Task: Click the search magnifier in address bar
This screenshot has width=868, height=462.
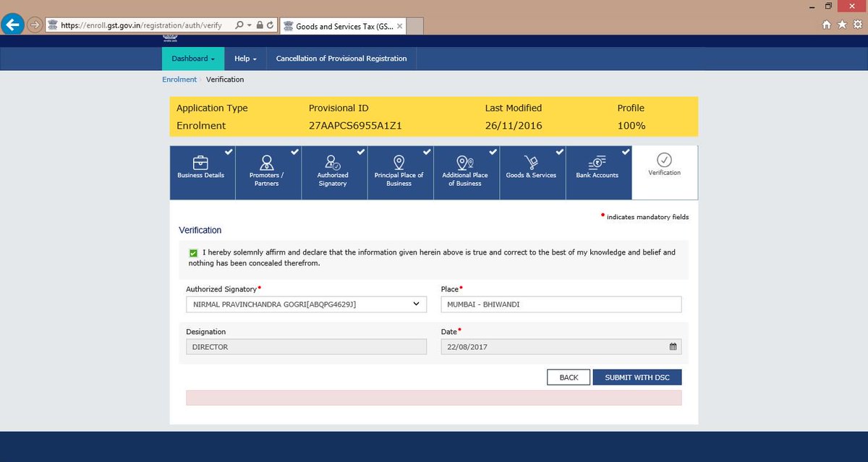Action: tap(239, 25)
